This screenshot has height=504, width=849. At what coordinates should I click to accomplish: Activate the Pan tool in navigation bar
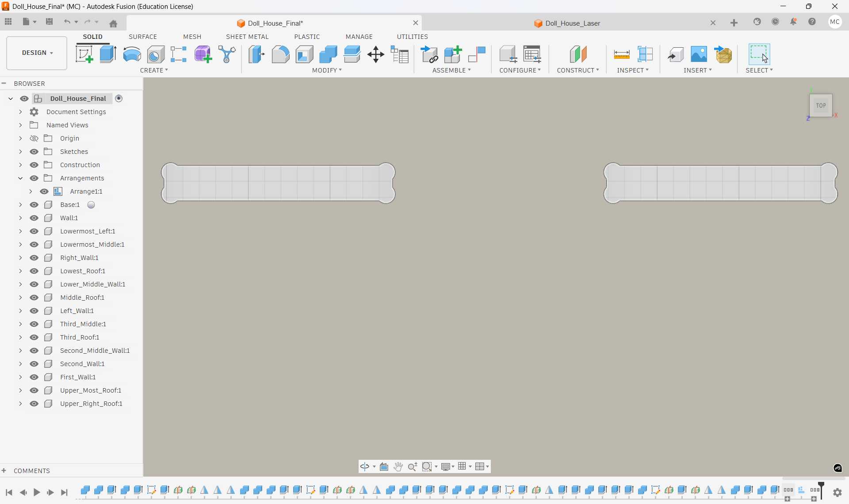pos(398,467)
